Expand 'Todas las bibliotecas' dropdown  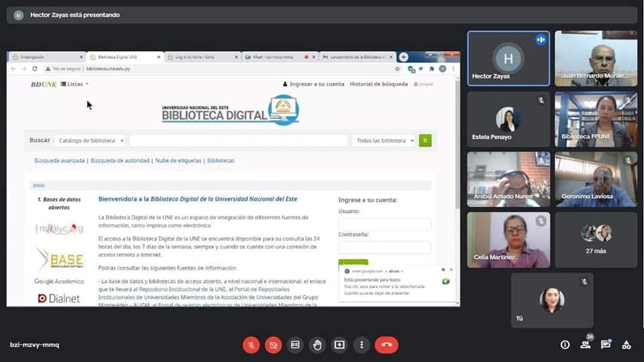click(x=384, y=140)
